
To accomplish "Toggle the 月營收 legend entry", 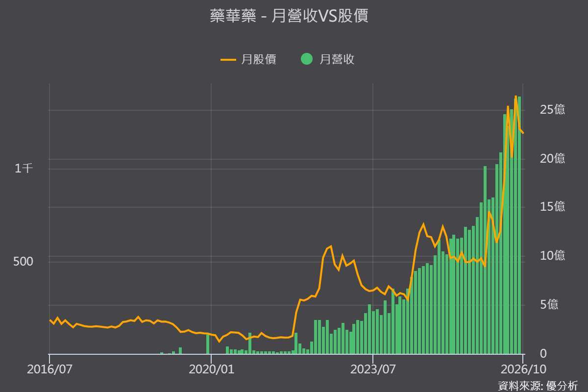I will click(x=328, y=59).
